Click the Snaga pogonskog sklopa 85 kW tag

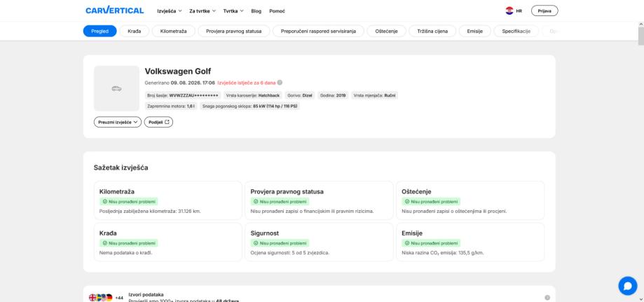pos(250,106)
